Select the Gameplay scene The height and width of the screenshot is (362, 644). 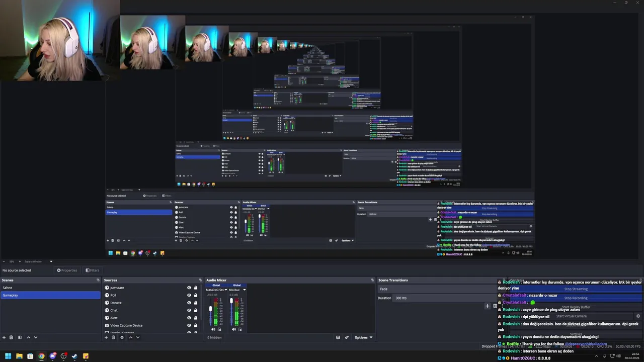[50, 295]
